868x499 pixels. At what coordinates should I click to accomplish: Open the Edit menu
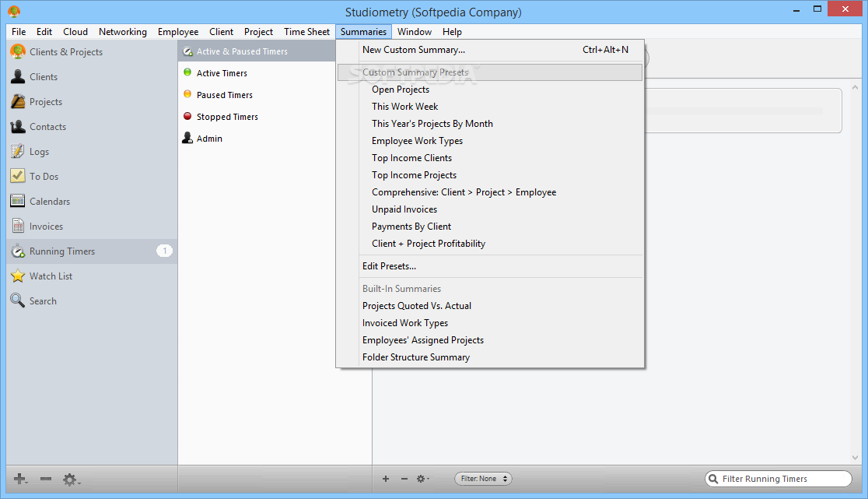(44, 32)
